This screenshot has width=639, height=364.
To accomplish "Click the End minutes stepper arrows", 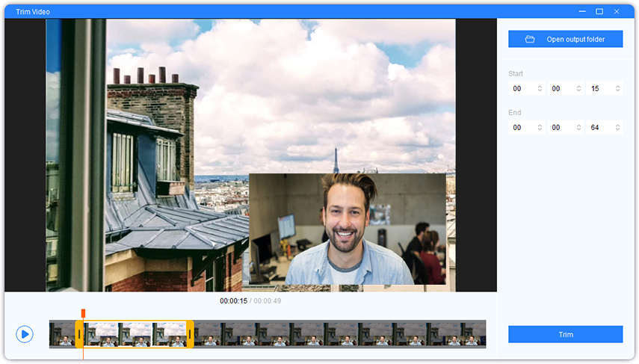I will [578, 127].
